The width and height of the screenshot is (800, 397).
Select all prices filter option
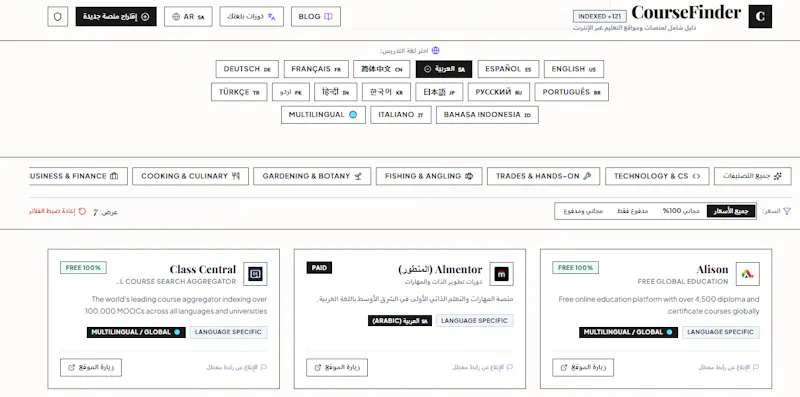coord(731,211)
